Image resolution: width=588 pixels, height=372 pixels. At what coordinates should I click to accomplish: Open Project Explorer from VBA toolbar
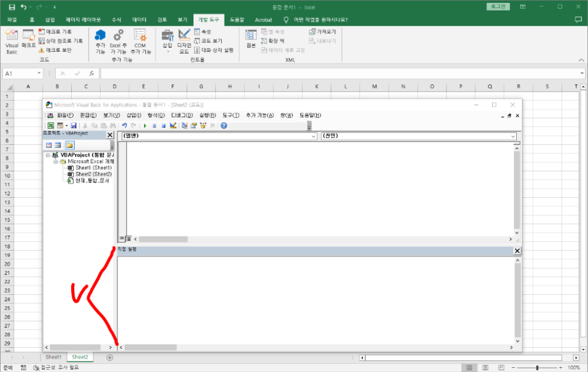click(x=184, y=126)
